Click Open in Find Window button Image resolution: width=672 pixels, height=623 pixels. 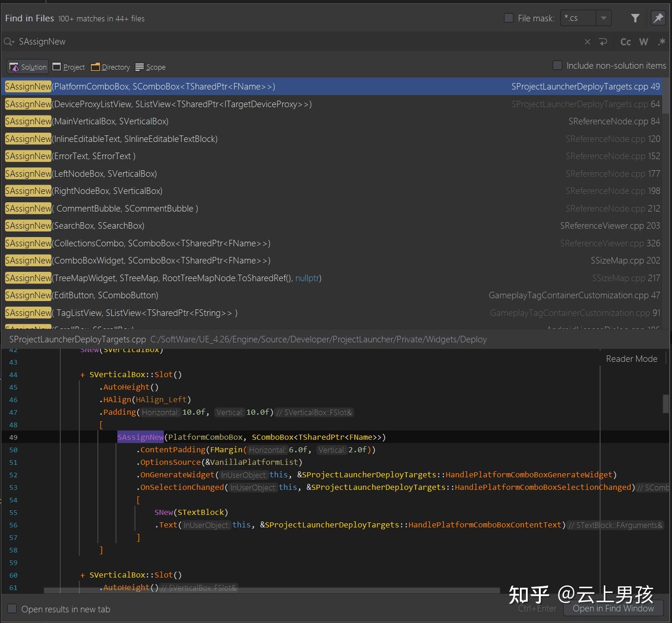(613, 608)
